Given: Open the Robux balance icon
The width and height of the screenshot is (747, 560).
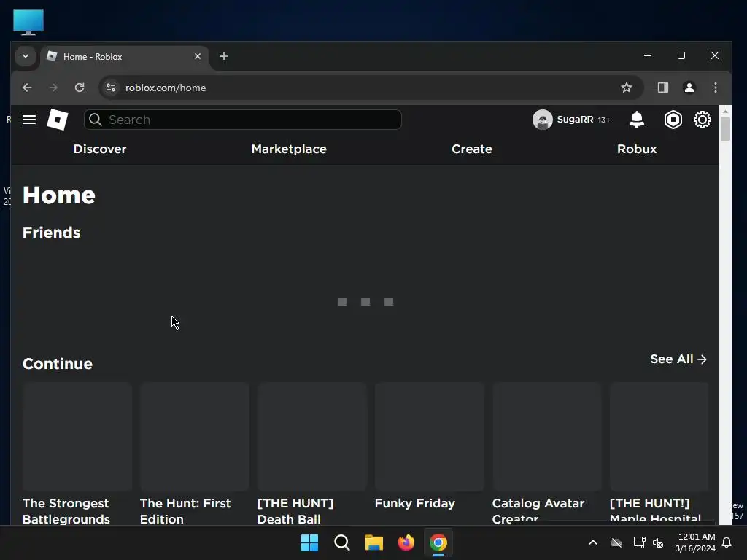Looking at the screenshot, I should 673,120.
